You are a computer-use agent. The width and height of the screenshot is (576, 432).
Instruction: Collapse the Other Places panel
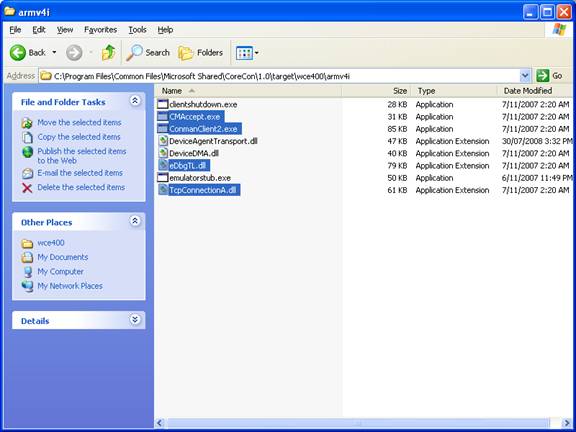[135, 221]
